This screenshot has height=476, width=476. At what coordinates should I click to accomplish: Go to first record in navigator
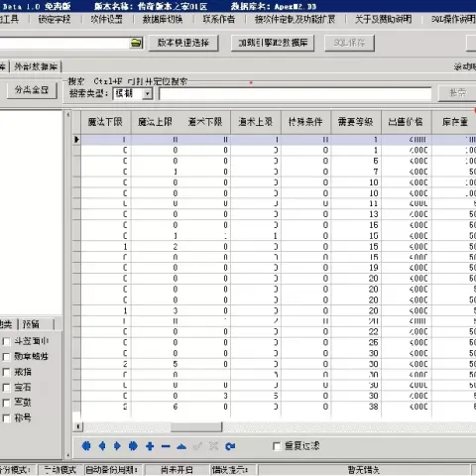coord(86,446)
